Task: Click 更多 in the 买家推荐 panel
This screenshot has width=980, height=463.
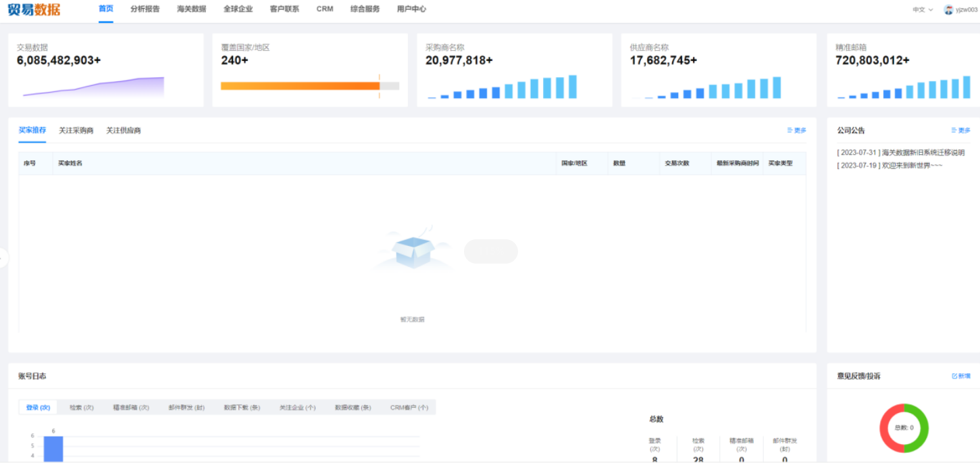Action: pos(797,130)
